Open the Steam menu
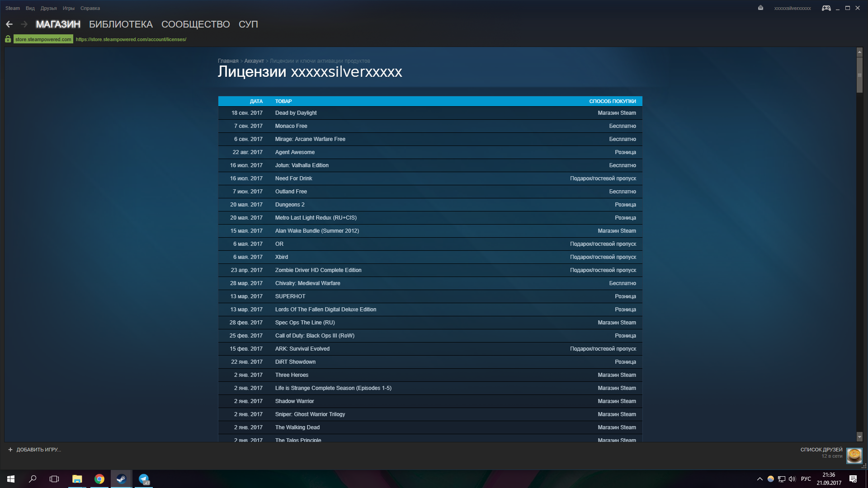Viewport: 868px width, 488px height. (13, 8)
